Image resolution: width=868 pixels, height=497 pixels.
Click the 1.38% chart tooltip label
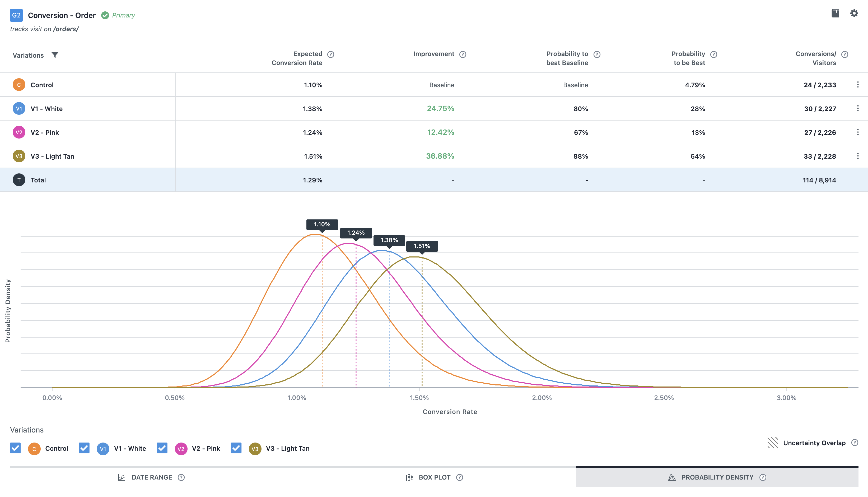point(389,240)
